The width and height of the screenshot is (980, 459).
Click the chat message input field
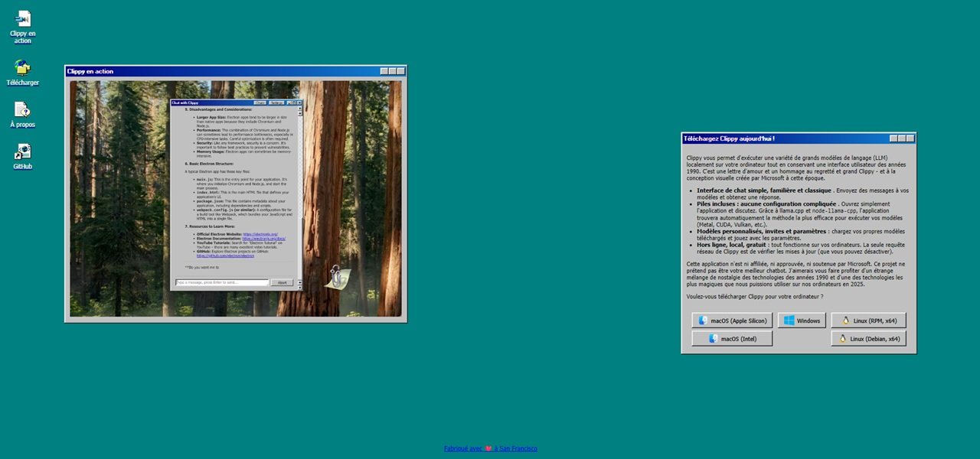click(222, 282)
